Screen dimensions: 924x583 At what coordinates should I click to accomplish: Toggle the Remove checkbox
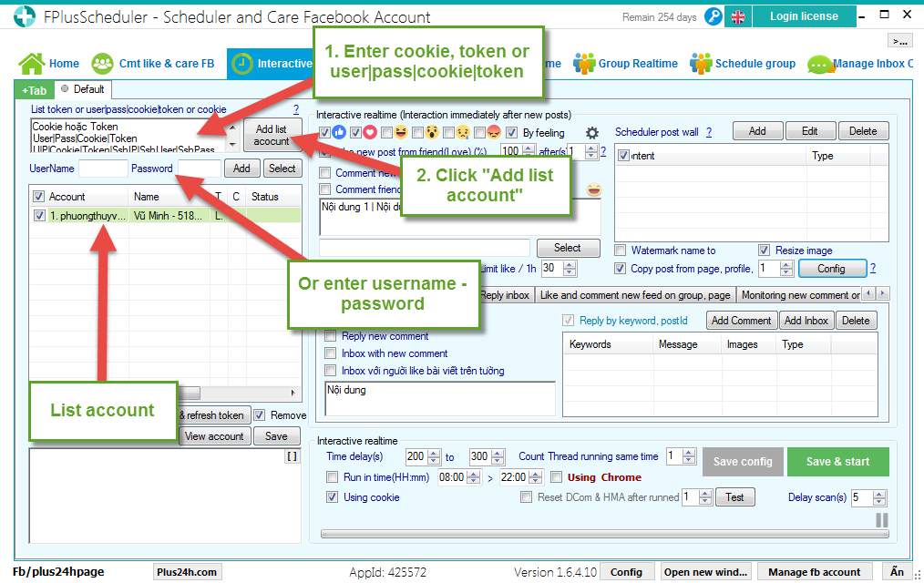[260, 415]
